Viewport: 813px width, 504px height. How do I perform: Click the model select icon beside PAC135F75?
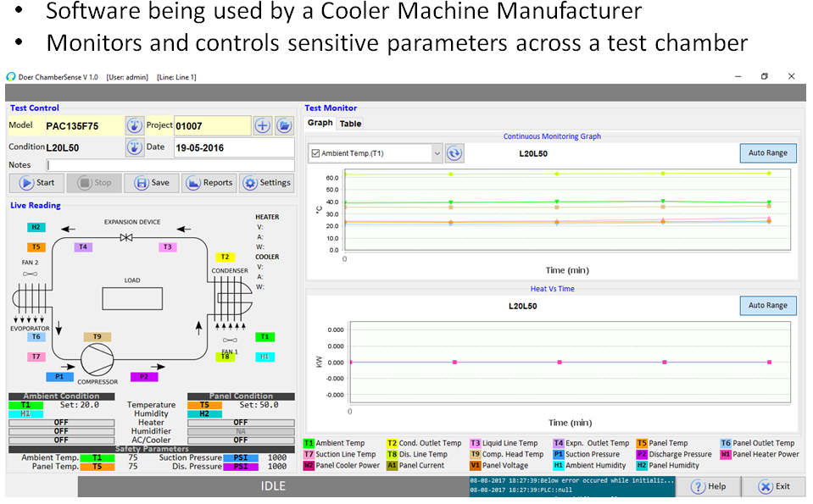tap(134, 125)
